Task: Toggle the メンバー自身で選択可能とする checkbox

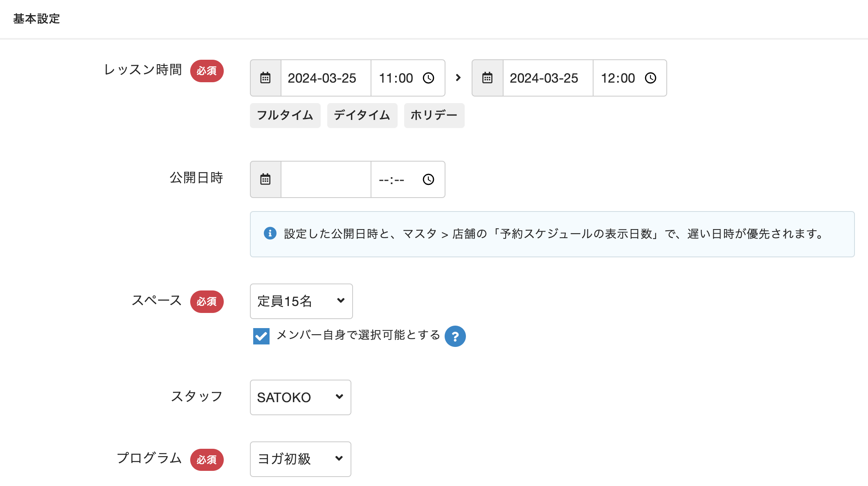Action: click(261, 336)
